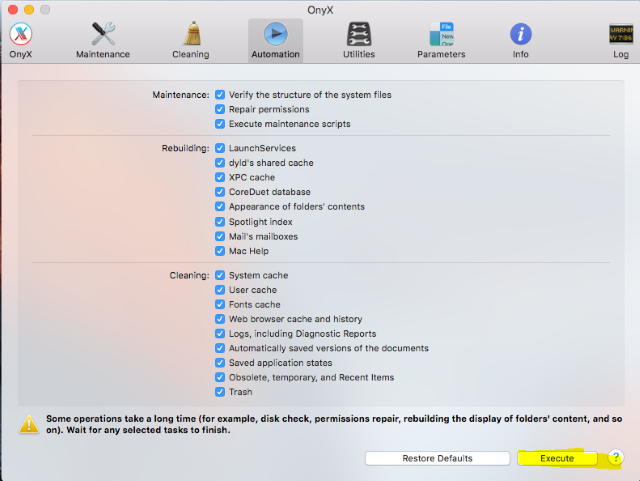The image size is (640, 481).
Task: Click the Log toolbar label
Action: click(x=621, y=54)
